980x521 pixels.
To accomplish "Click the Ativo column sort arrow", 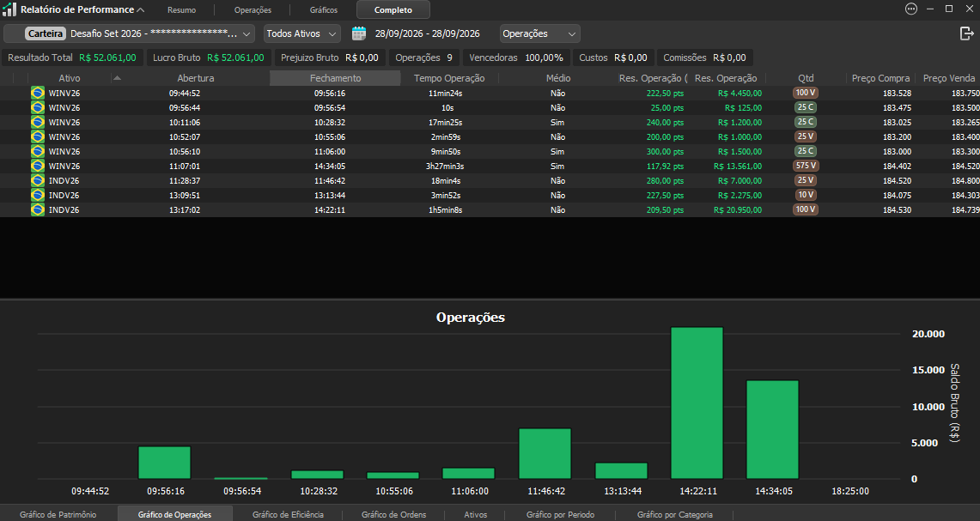I will tap(117, 78).
